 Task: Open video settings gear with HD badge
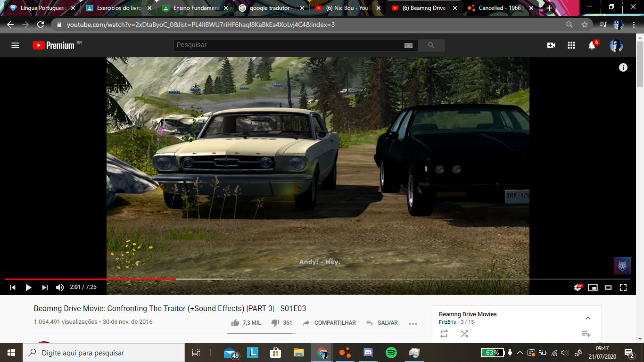coord(578,287)
